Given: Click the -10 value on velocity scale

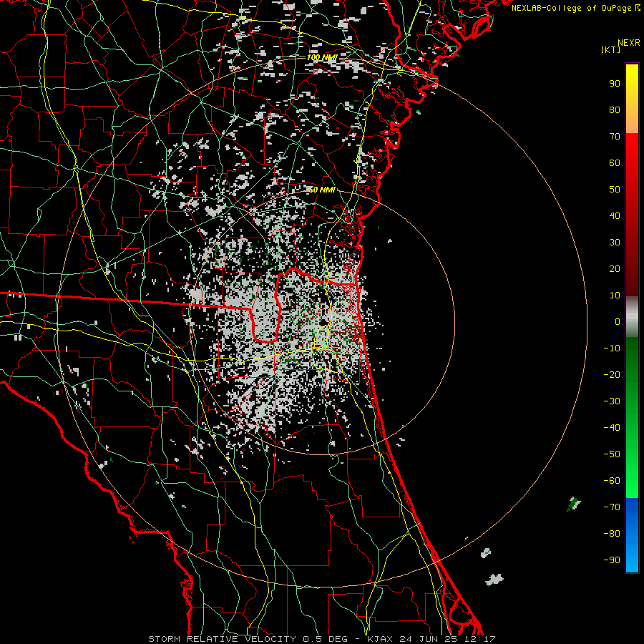Looking at the screenshot, I should [x=612, y=348].
